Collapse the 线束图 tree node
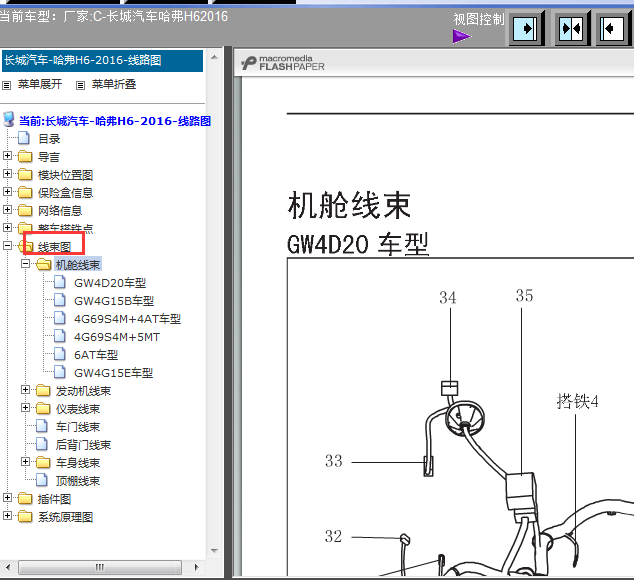Screen dimensions: 634x580 click(7, 246)
